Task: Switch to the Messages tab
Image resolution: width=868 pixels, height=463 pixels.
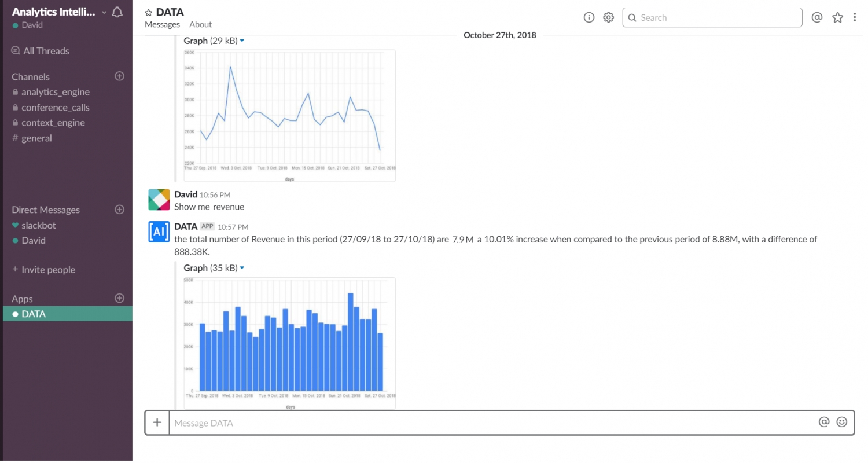Action: tap(162, 24)
